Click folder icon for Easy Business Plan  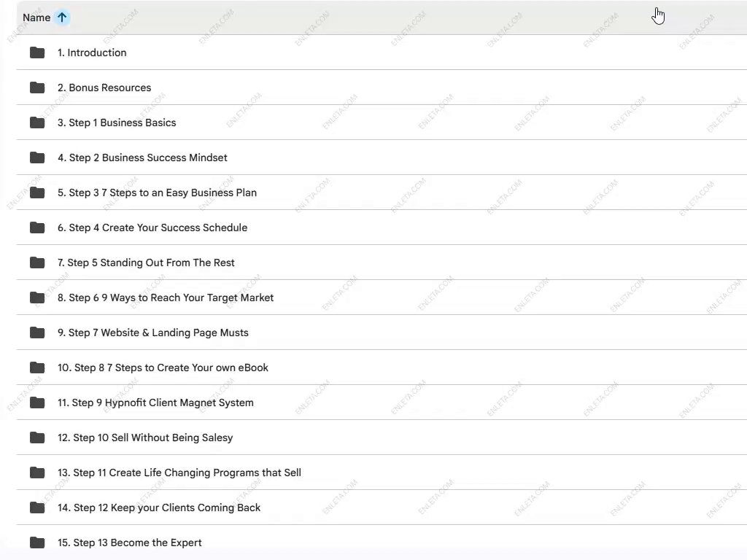click(37, 192)
